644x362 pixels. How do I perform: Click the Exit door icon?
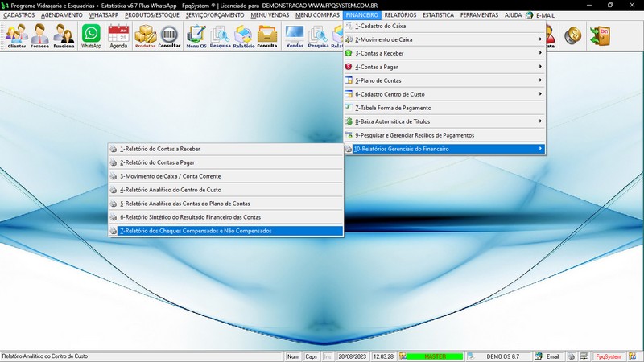click(x=599, y=35)
